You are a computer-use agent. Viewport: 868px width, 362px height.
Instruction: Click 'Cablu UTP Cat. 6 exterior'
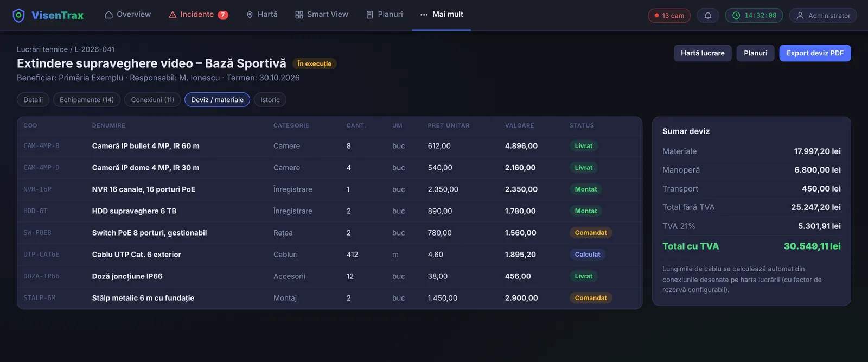tap(137, 255)
